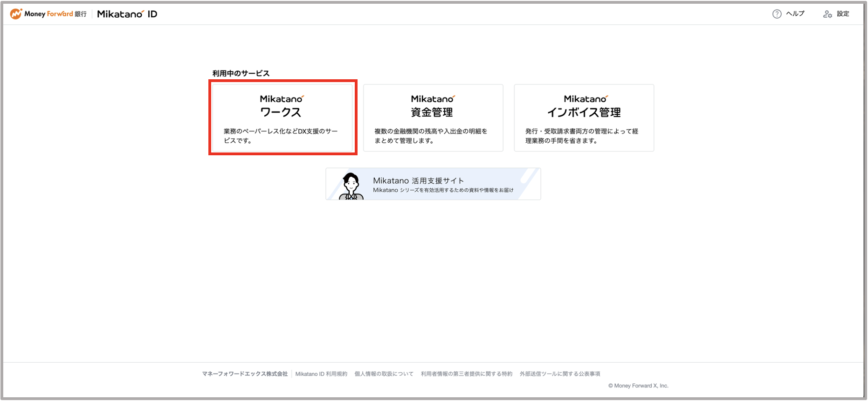
Task: Open 利用者情報の第三者提供に関する特約 link
Action: pos(466,374)
